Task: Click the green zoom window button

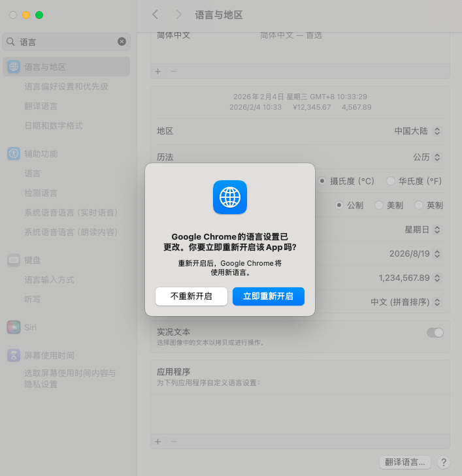Action: click(39, 15)
